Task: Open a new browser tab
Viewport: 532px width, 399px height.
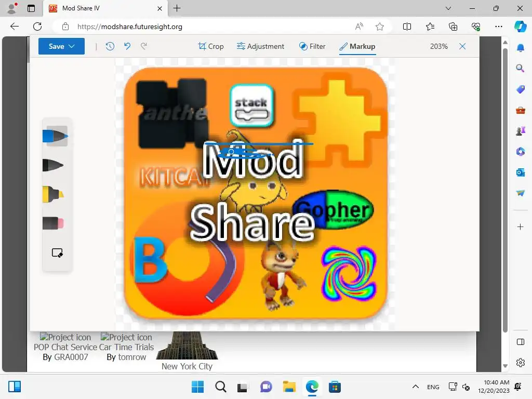Action: click(177, 8)
